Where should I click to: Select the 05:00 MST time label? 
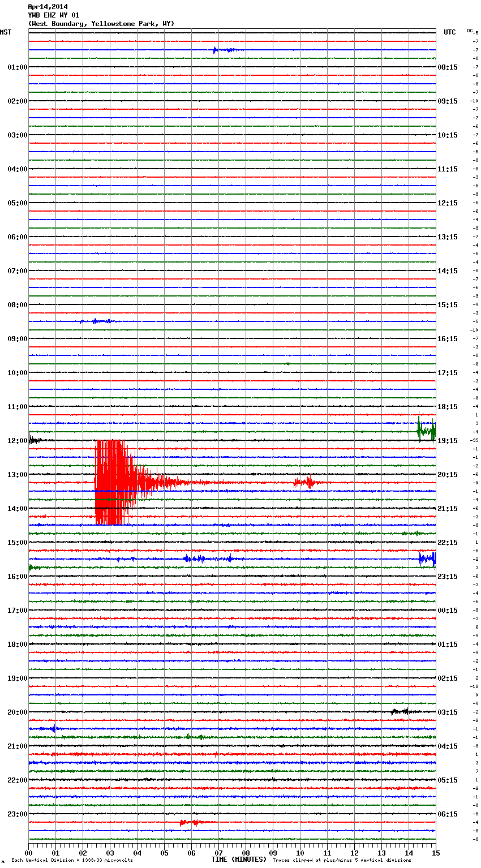click(x=17, y=203)
